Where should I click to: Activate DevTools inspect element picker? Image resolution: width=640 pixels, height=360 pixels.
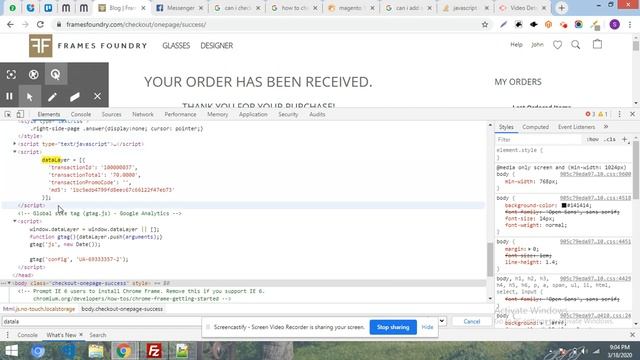pos(8,114)
